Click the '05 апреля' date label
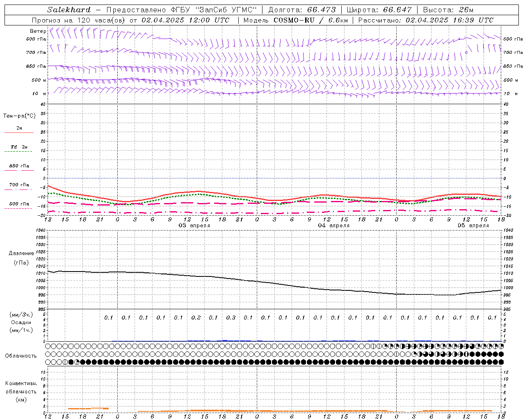 click(473, 226)
